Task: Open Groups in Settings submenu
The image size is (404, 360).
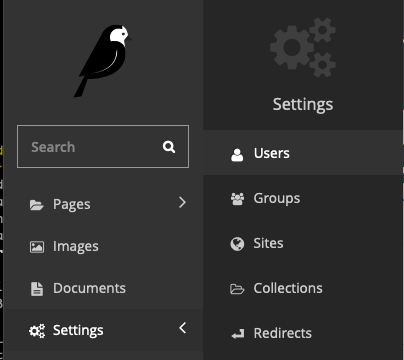Action: tap(303, 198)
